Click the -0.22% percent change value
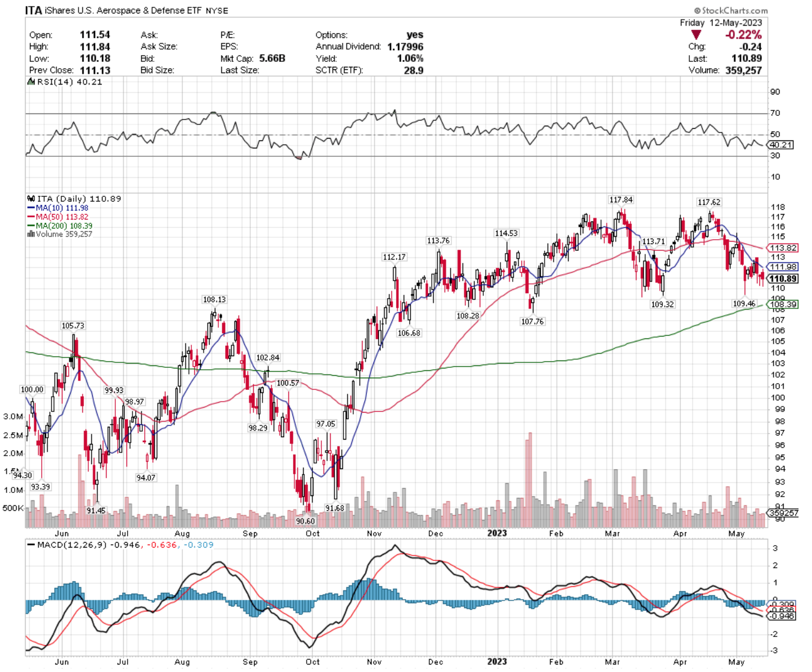Screen dimensions: 812x672 743,35
